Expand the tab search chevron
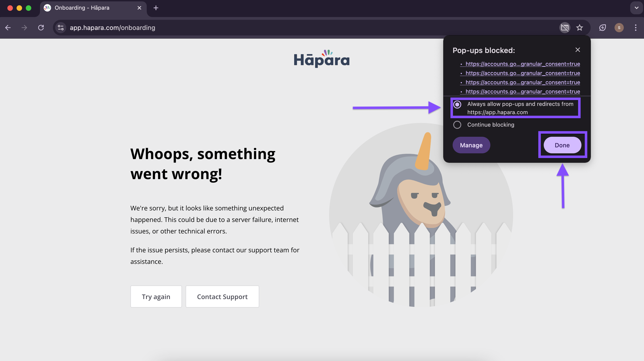The height and width of the screenshot is (361, 644). click(636, 8)
